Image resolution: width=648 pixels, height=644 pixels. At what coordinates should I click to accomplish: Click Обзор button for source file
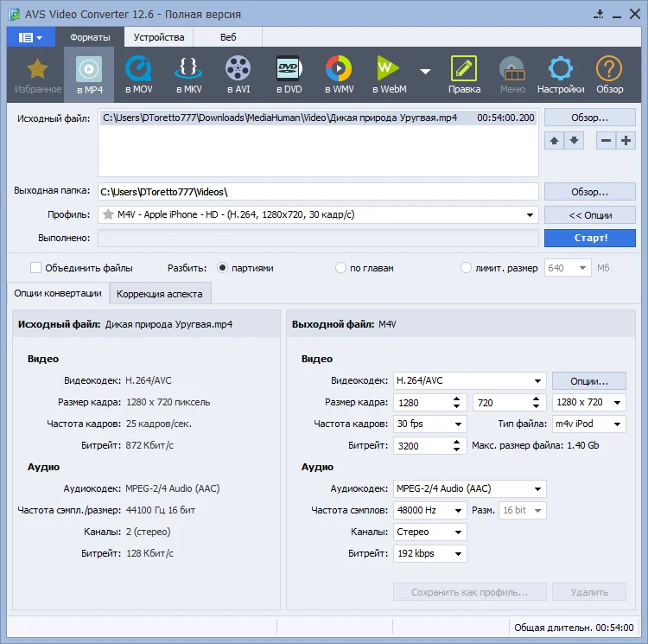click(590, 118)
